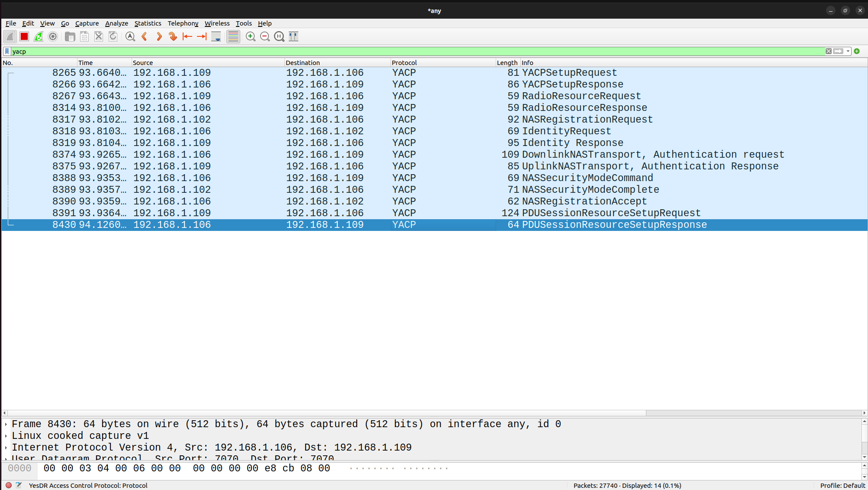The image size is (868, 490).
Task: Select packet 8388 NASSecurityModeCommand
Action: coord(435,178)
